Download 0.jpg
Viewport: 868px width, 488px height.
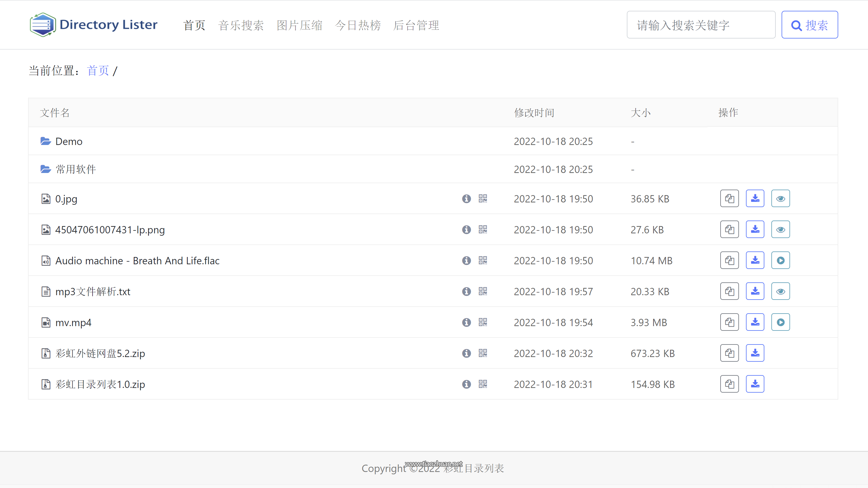pos(755,199)
